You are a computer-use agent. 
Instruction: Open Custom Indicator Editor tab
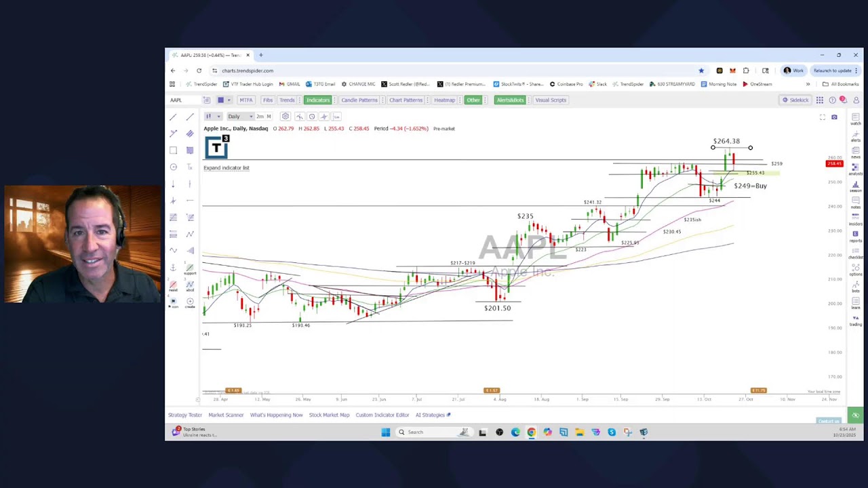pyautogui.click(x=382, y=415)
